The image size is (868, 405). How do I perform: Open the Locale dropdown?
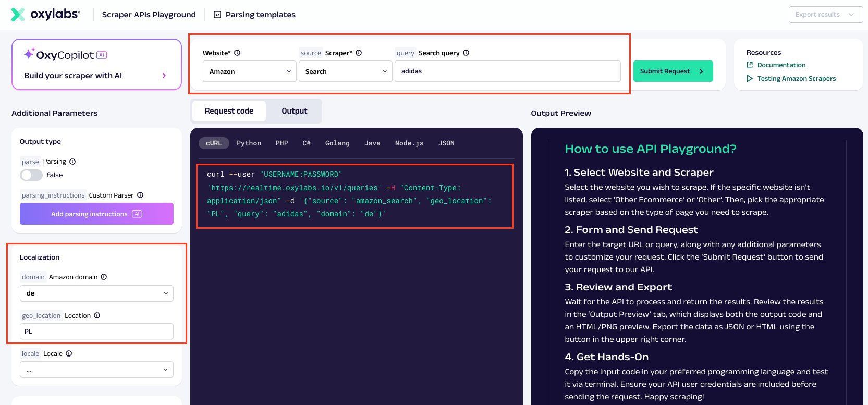tap(96, 370)
